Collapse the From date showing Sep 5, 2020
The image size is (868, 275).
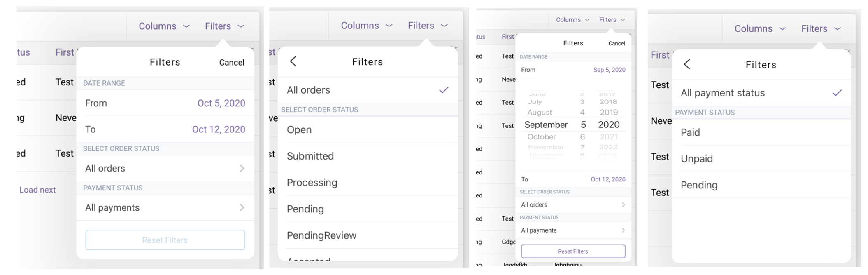pyautogui.click(x=609, y=70)
